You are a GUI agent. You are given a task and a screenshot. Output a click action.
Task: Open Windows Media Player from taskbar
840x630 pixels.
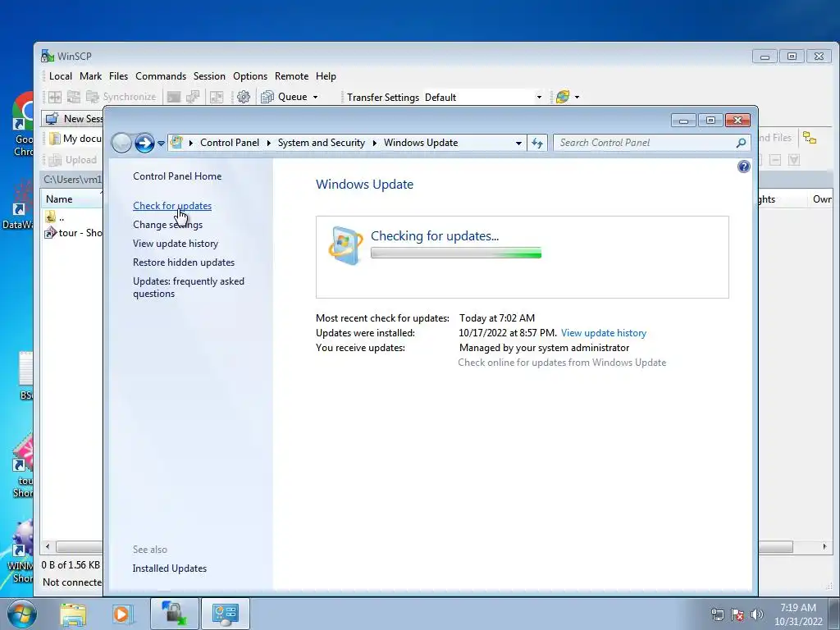122,614
